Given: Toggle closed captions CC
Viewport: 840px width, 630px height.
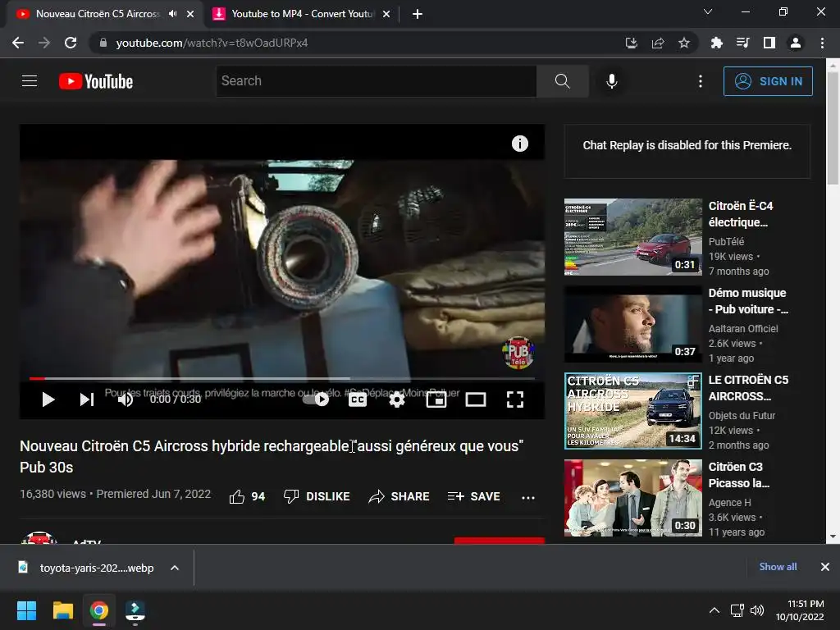Looking at the screenshot, I should click(x=358, y=399).
